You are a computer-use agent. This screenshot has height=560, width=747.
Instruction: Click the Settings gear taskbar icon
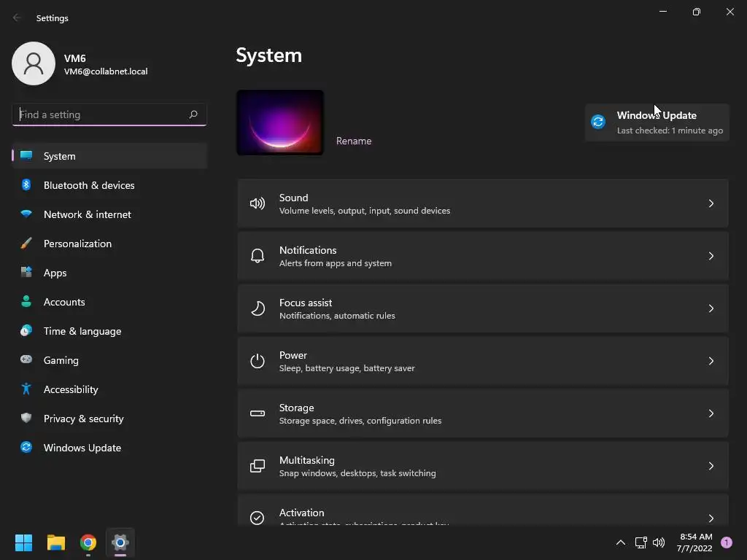[120, 542]
